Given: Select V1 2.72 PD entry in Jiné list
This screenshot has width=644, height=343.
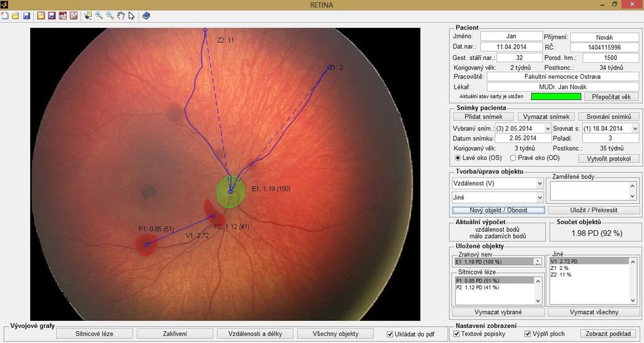Looking at the screenshot, I should (589, 261).
